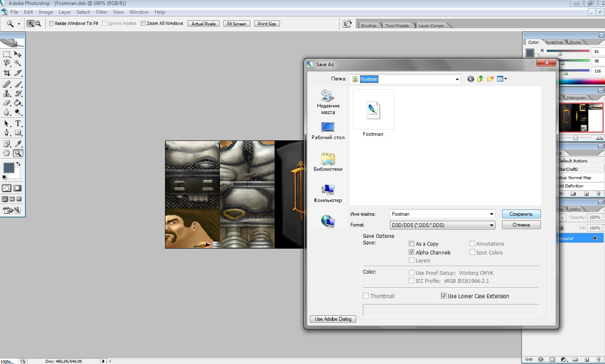Click the Create New Folder icon
605x364 pixels.
[490, 79]
